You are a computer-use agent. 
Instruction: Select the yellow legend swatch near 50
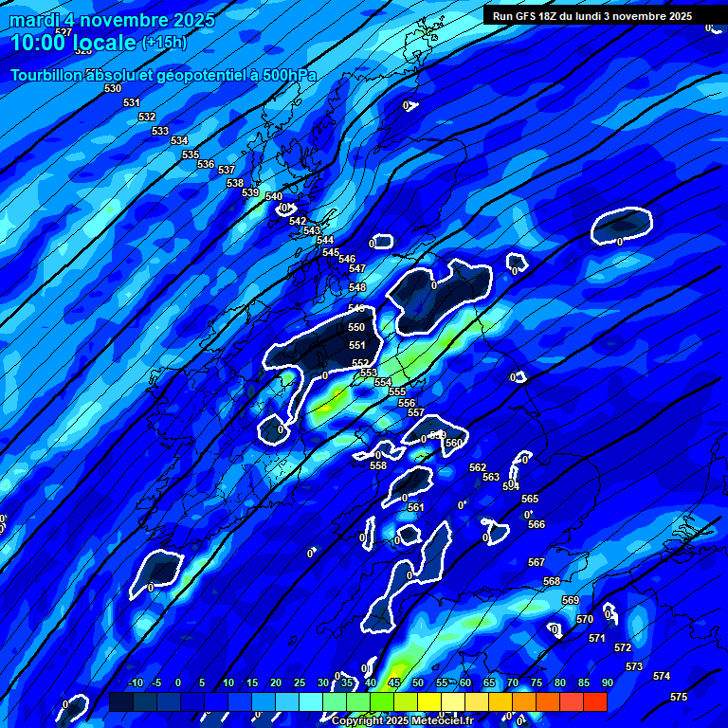click(429, 701)
